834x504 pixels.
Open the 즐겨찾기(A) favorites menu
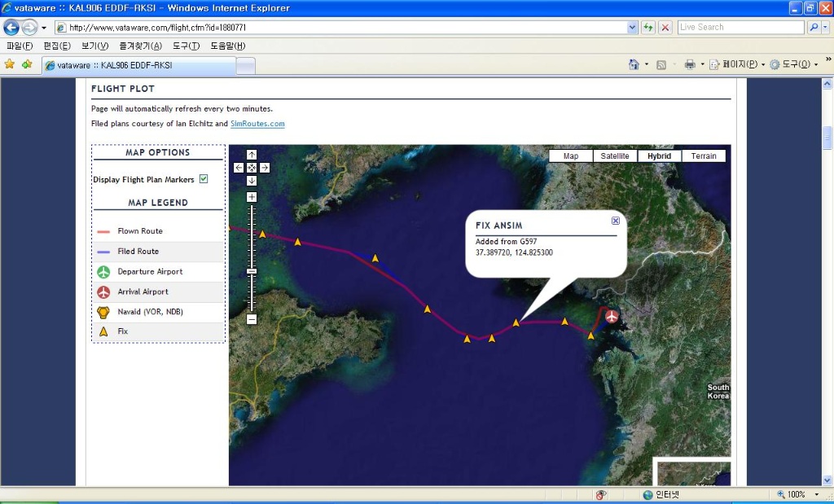[140, 46]
